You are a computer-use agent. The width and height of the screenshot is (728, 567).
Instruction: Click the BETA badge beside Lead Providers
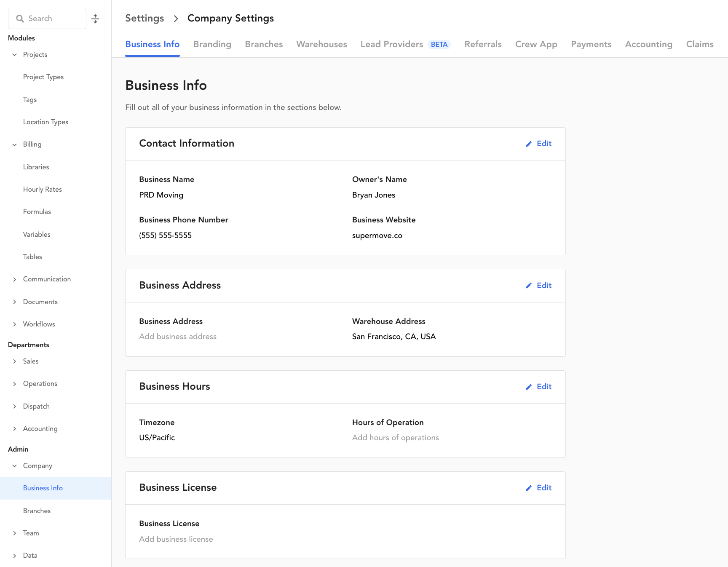point(439,45)
